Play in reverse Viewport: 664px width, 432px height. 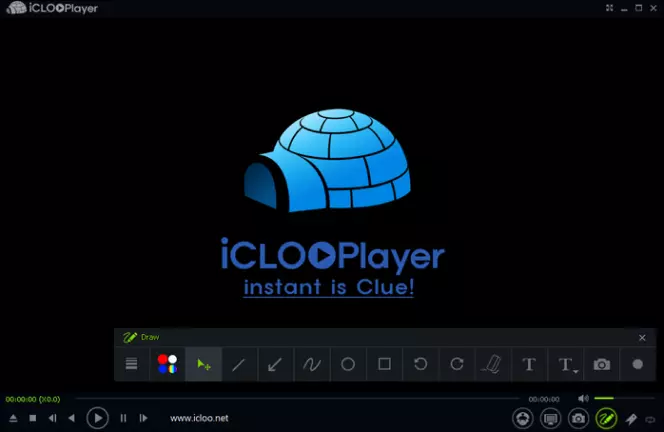71,418
